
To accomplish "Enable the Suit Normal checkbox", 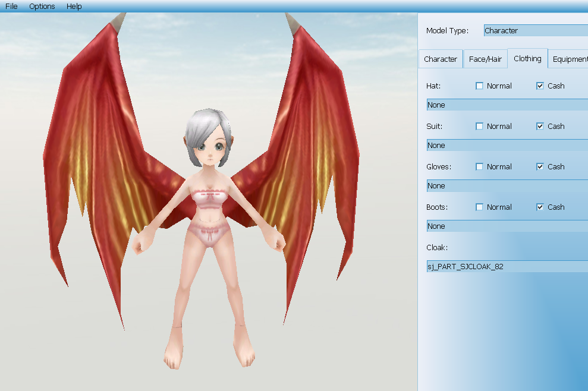I will 480,126.
